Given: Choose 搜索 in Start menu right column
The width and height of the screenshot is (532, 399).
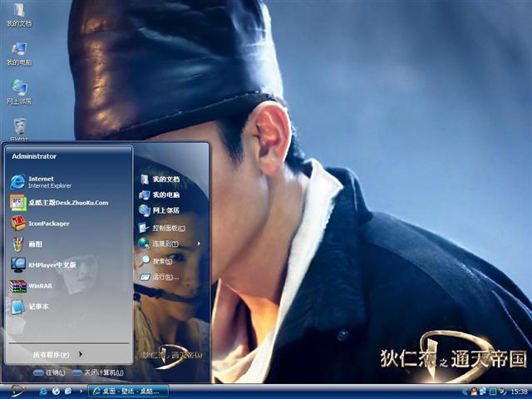Looking at the screenshot, I should click(161, 261).
